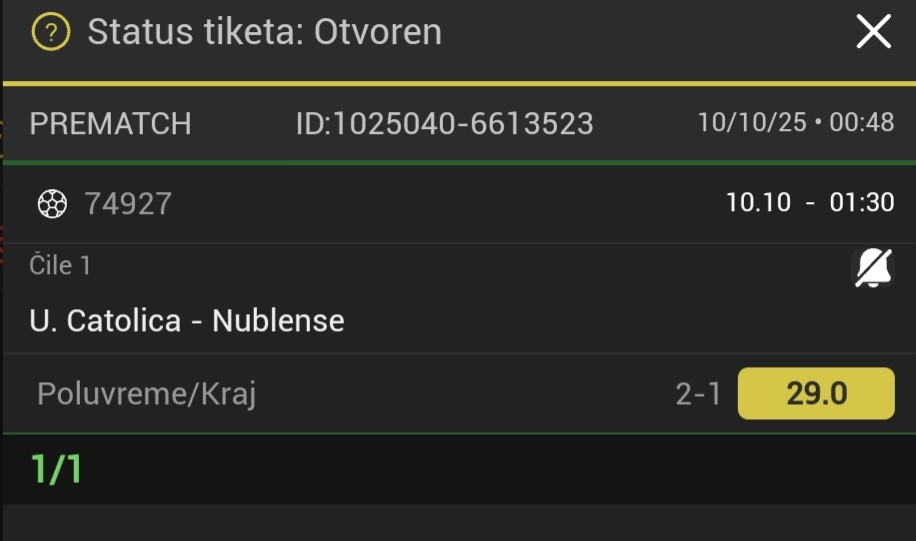Click the 1/1 ticket counter

click(56, 469)
